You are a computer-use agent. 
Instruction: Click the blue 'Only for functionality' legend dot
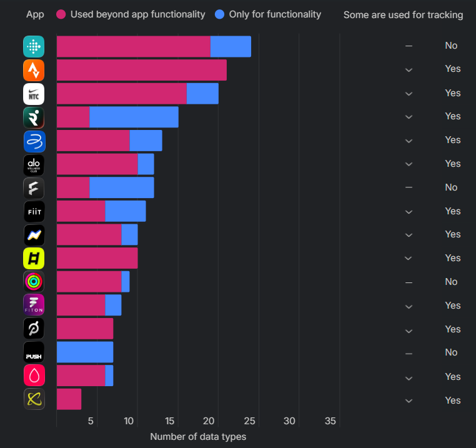click(x=219, y=14)
